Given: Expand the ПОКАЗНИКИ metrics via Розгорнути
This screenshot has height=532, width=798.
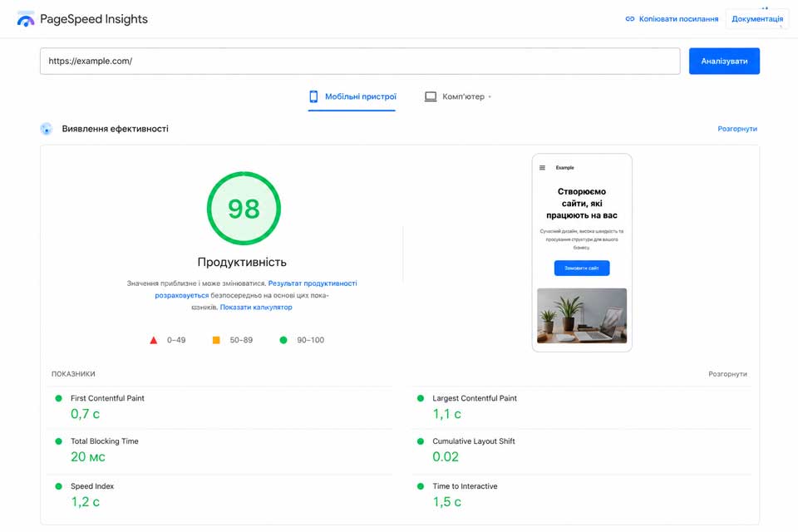Looking at the screenshot, I should [x=727, y=374].
